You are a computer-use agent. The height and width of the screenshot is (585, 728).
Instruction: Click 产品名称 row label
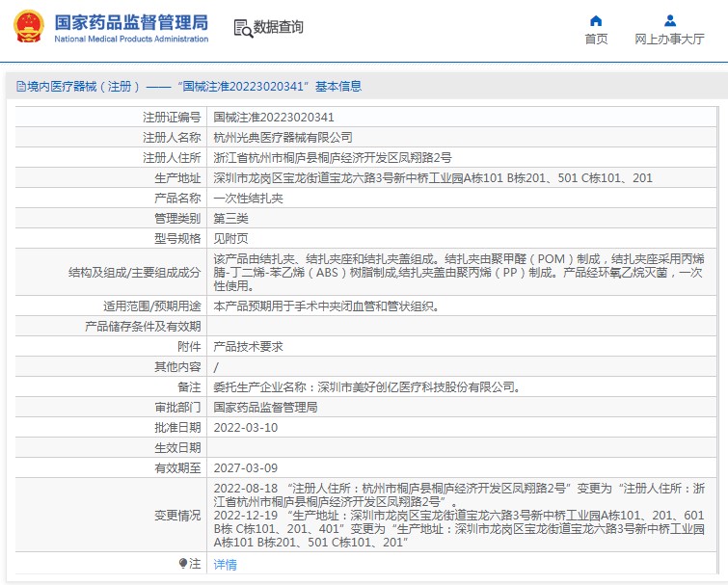click(x=177, y=199)
